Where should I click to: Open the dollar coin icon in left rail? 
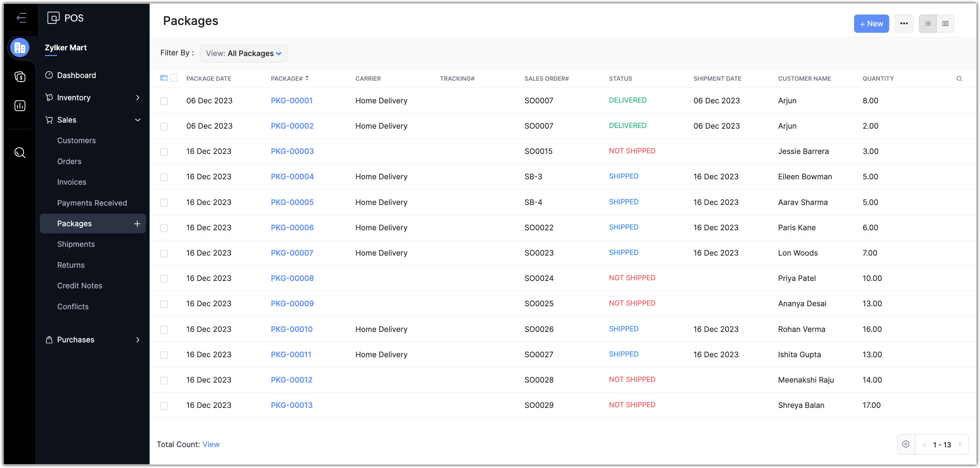[x=20, y=77]
